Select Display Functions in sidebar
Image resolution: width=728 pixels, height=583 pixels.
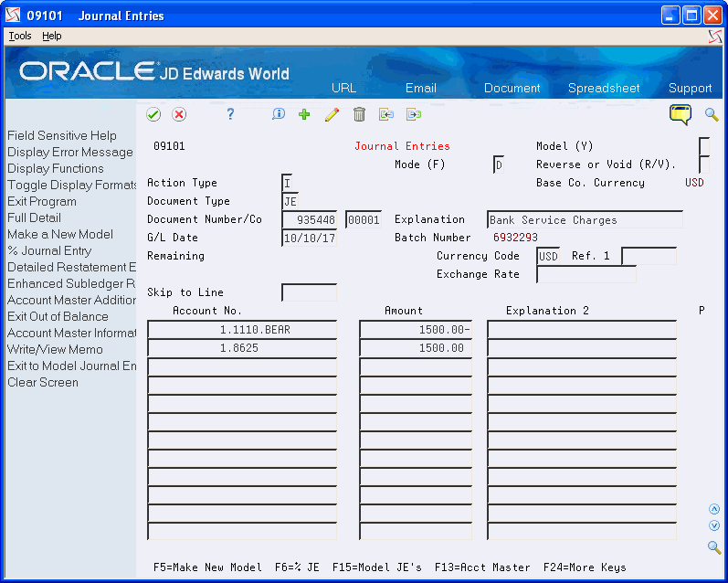[x=55, y=168]
